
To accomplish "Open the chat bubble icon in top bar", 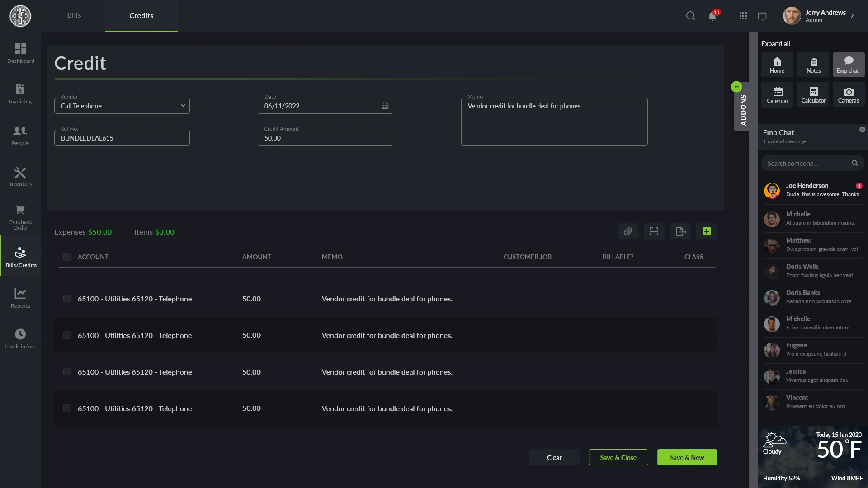I will tap(762, 16).
